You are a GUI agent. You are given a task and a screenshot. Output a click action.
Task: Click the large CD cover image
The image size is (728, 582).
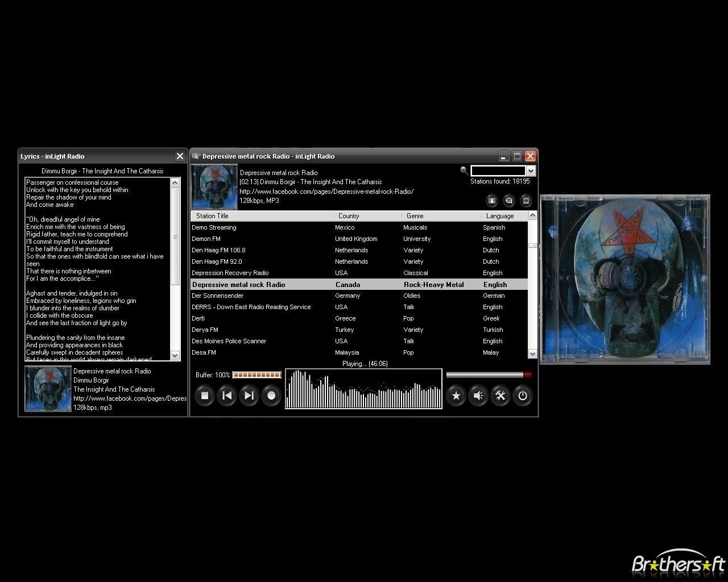tap(625, 278)
